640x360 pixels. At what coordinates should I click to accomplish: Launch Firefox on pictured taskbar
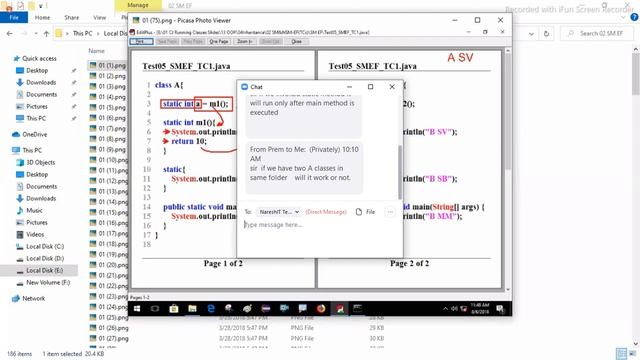[321, 309]
